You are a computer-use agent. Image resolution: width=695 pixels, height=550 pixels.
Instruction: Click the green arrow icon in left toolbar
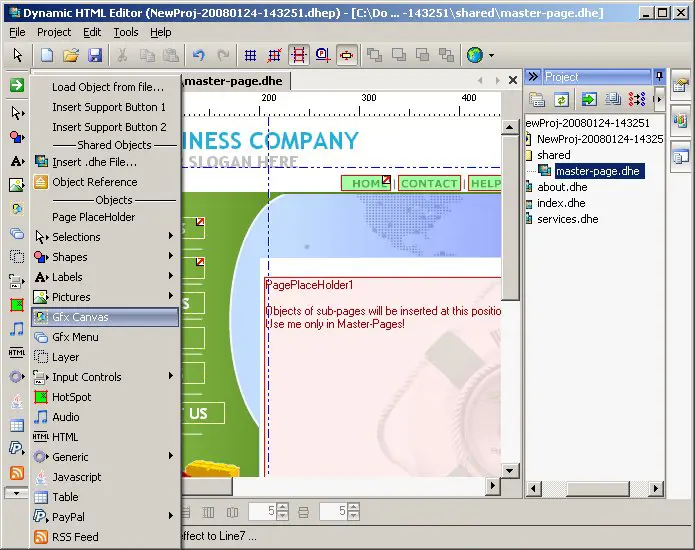pyautogui.click(x=16, y=85)
